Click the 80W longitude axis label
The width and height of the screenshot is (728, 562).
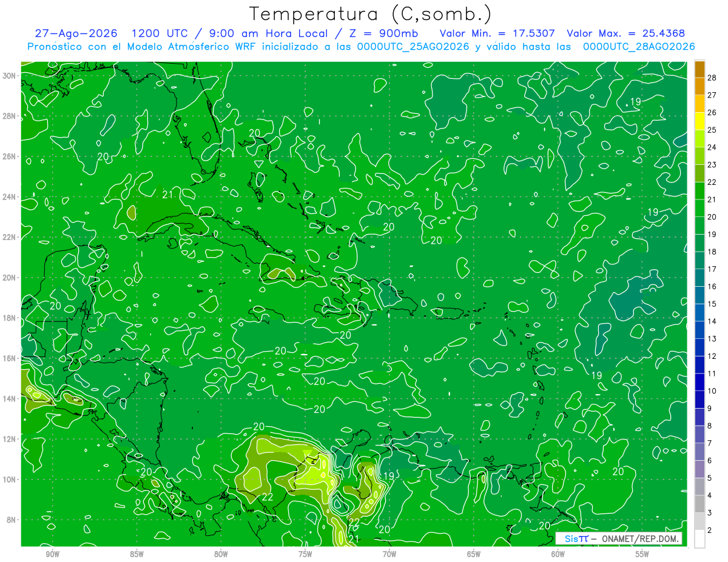point(221,554)
